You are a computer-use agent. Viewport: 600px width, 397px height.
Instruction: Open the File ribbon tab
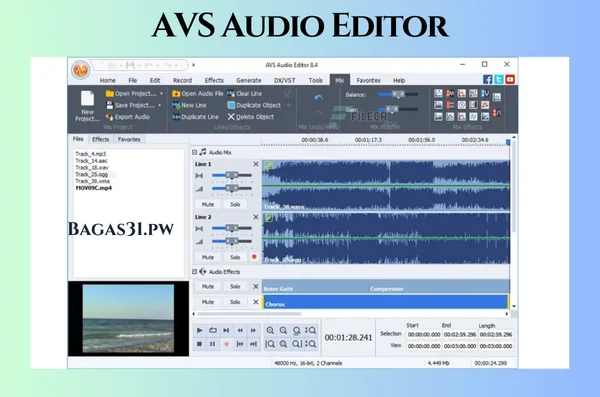tap(132, 80)
